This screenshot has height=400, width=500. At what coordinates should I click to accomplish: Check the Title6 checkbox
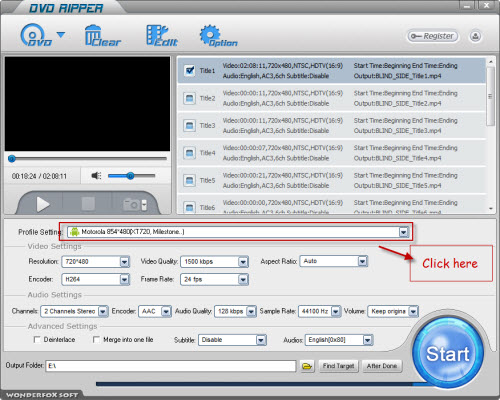click(x=190, y=207)
